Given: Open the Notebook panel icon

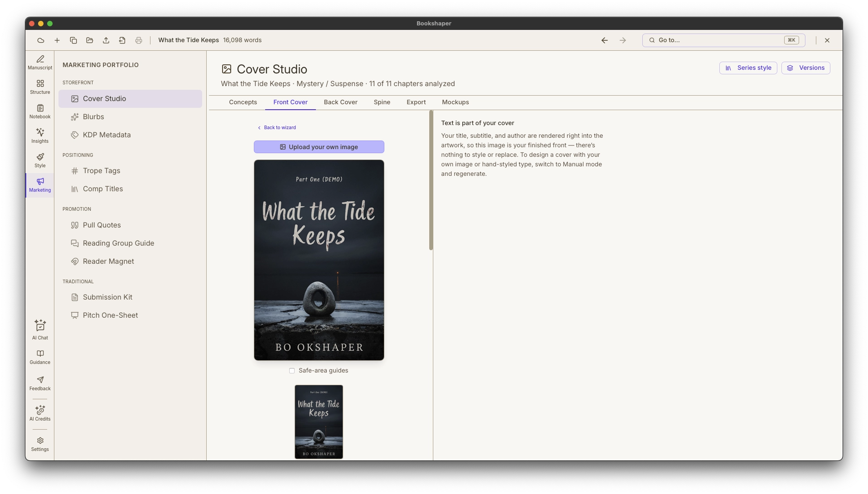Looking at the screenshot, I should (40, 111).
